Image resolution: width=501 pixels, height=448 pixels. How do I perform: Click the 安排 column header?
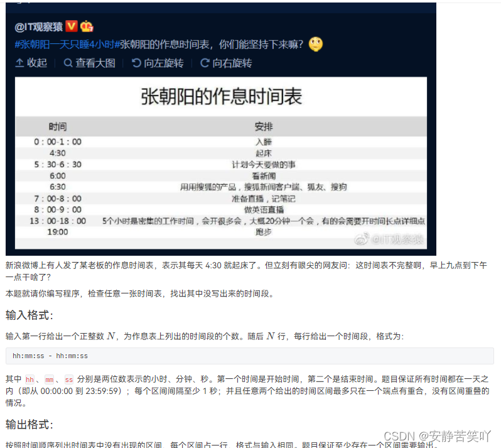264,127
